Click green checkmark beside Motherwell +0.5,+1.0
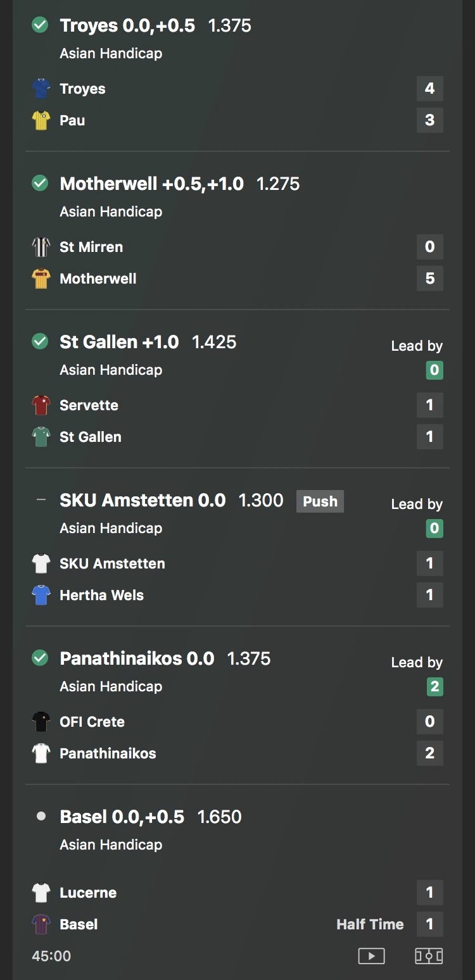This screenshot has width=475, height=980. pos(40,184)
